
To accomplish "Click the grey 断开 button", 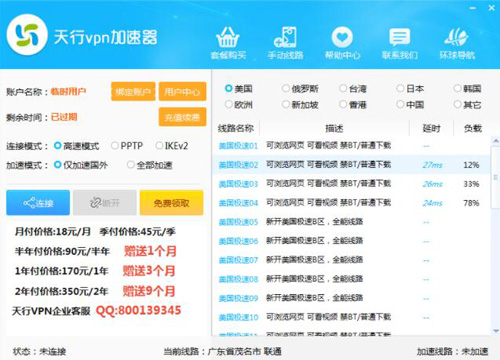I will click(105, 203).
